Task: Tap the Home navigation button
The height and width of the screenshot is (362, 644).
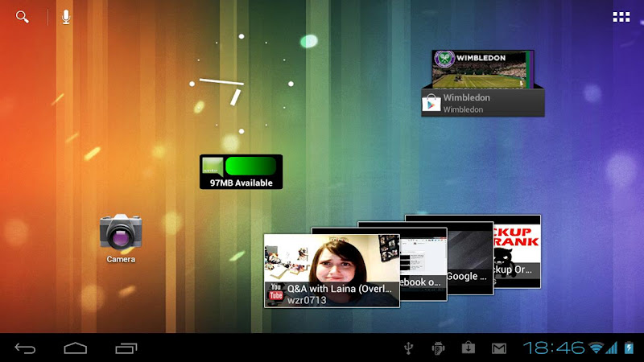Action: (x=76, y=348)
